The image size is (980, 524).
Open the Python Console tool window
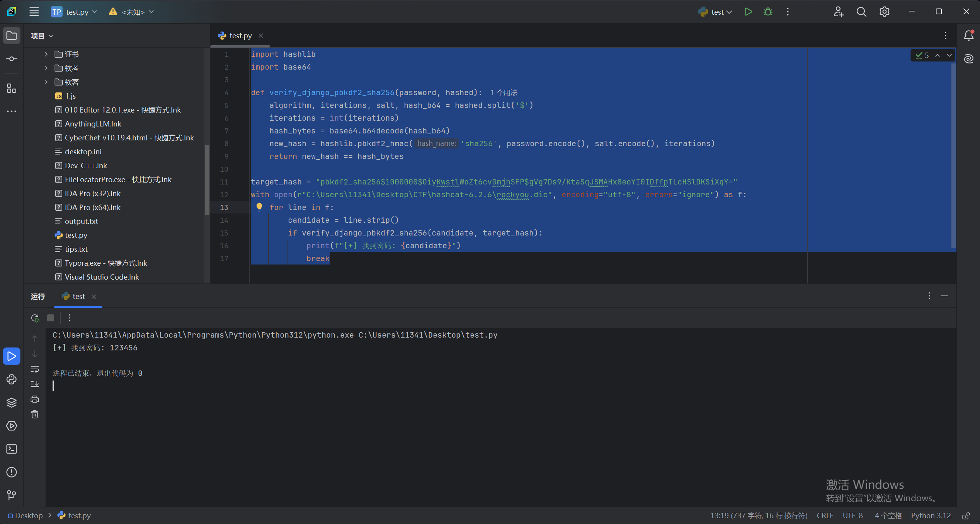click(x=12, y=379)
